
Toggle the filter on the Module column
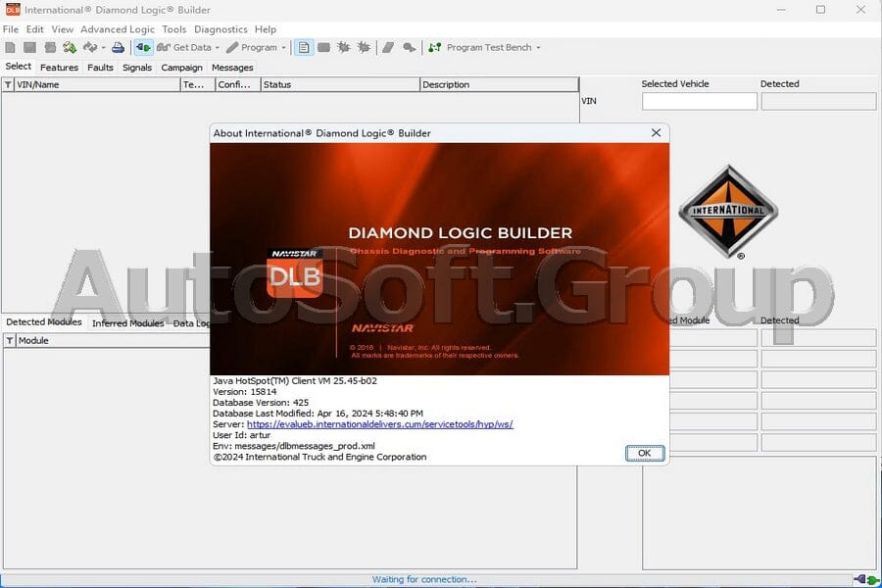click(7, 340)
